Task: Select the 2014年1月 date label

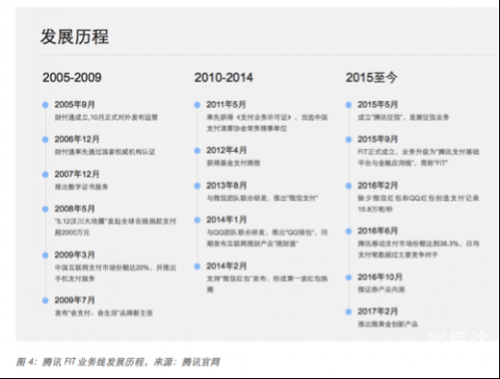Action: coord(227,220)
